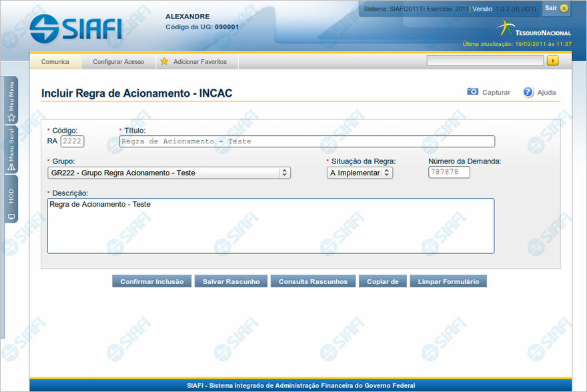Open Ajuda help question mark icon
The height and width of the screenshot is (392, 587).
[x=528, y=92]
